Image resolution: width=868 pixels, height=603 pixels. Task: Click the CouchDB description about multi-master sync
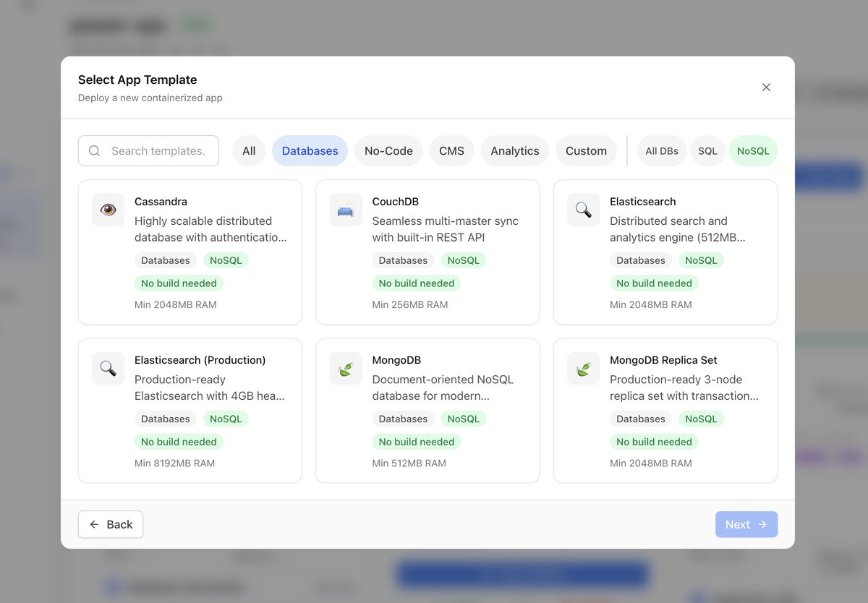pyautogui.click(x=446, y=229)
